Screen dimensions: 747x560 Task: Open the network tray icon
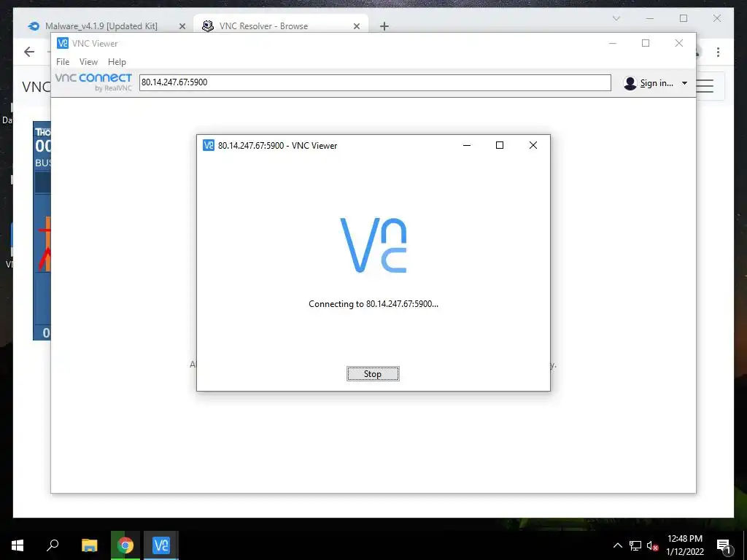tap(635, 545)
